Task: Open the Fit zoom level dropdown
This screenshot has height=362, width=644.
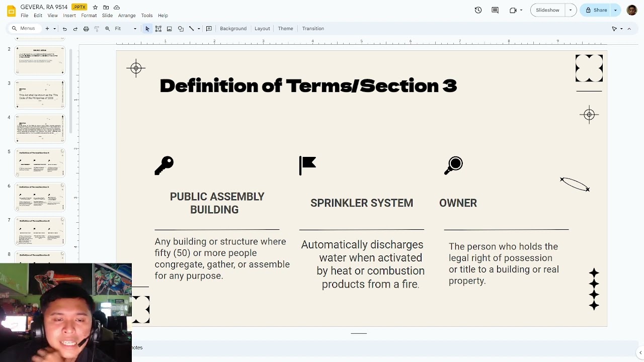Action: pos(126,29)
